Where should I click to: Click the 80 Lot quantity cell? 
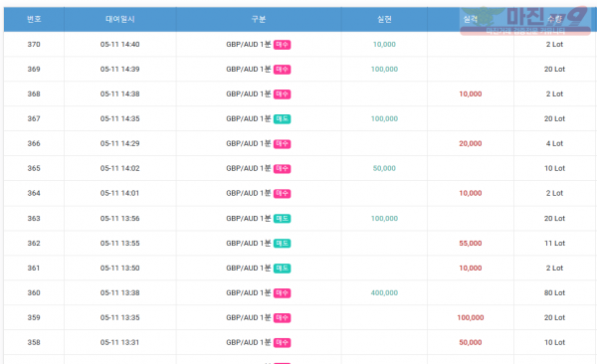point(554,292)
